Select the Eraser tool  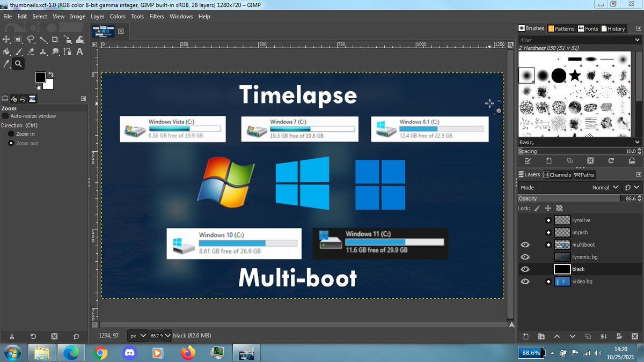[31, 52]
